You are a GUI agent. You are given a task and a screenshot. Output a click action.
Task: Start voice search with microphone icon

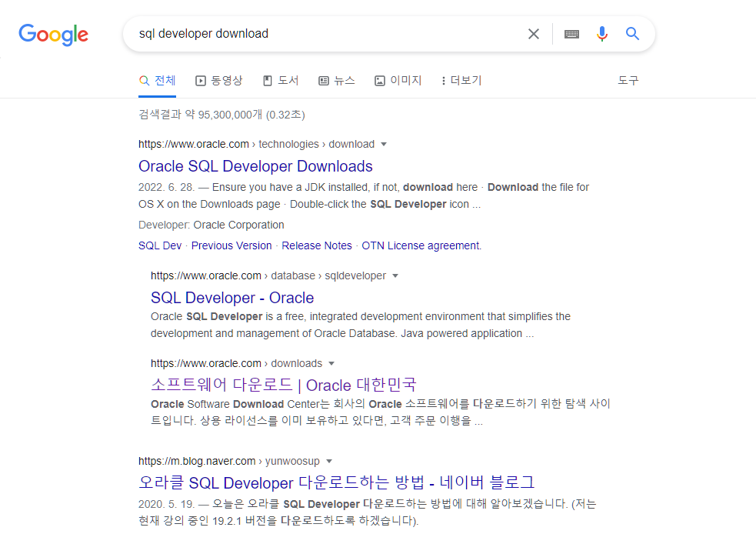pyautogui.click(x=601, y=34)
